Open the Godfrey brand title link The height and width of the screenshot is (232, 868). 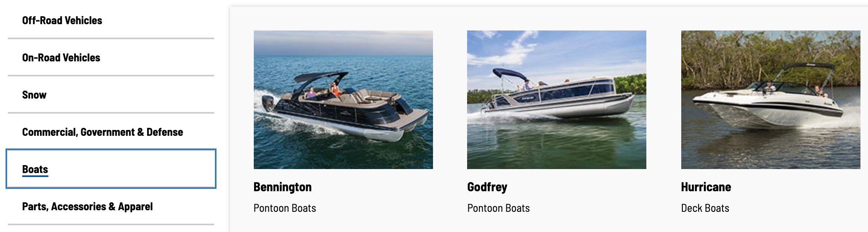pyautogui.click(x=487, y=187)
